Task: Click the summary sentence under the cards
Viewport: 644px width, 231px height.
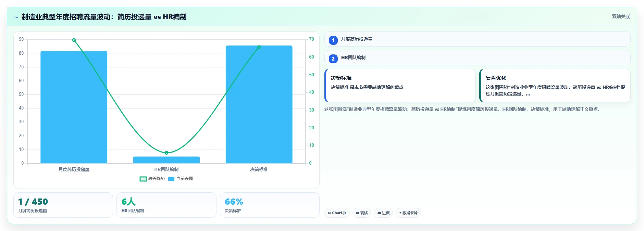Action: pyautogui.click(x=462, y=109)
